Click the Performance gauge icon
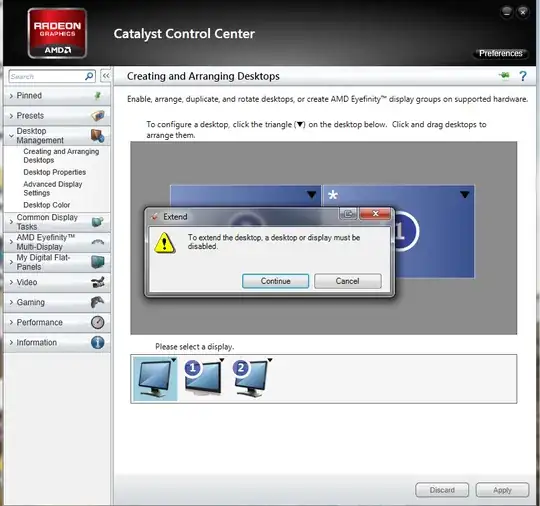 (98, 322)
